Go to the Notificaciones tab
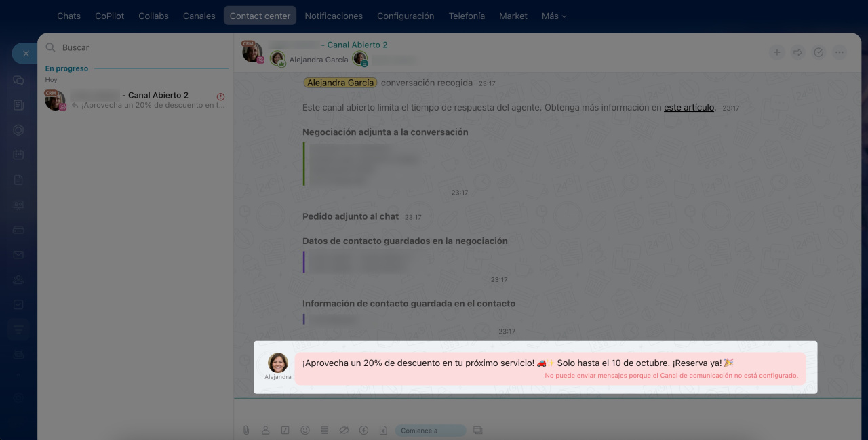This screenshot has height=440, width=868. (334, 16)
